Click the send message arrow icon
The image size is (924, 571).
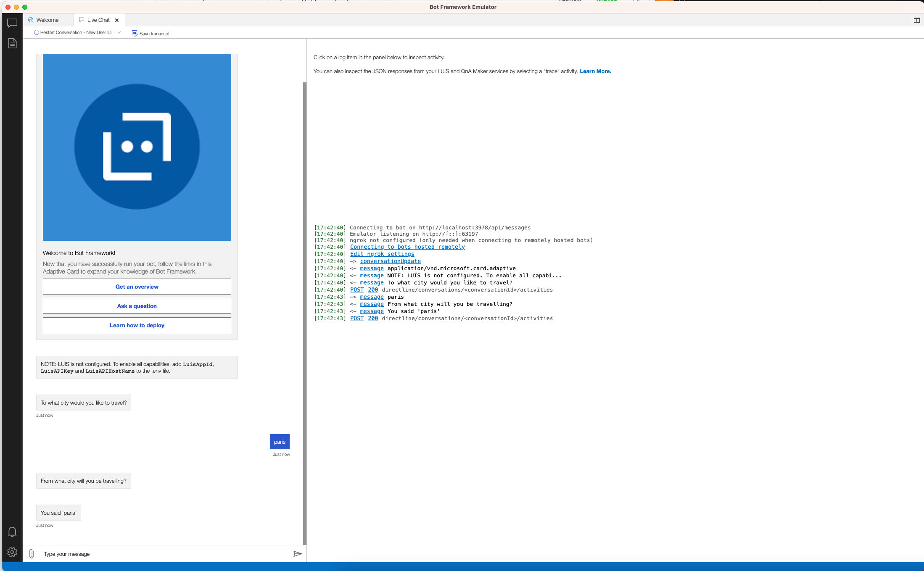click(297, 554)
